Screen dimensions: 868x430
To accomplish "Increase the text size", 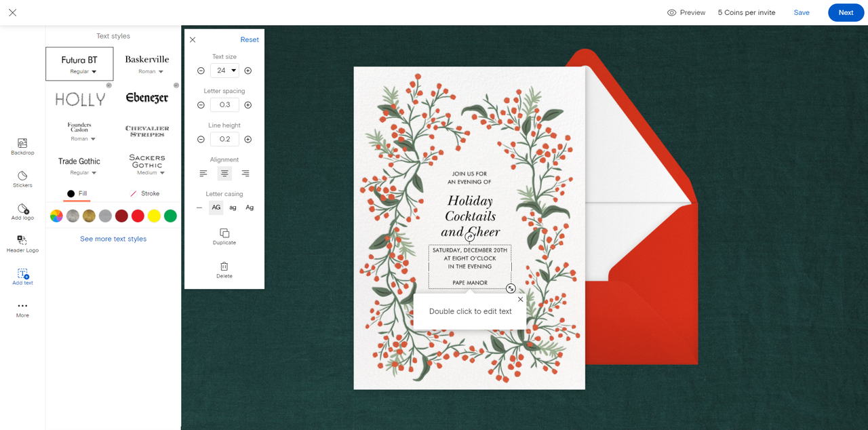I will pos(248,71).
